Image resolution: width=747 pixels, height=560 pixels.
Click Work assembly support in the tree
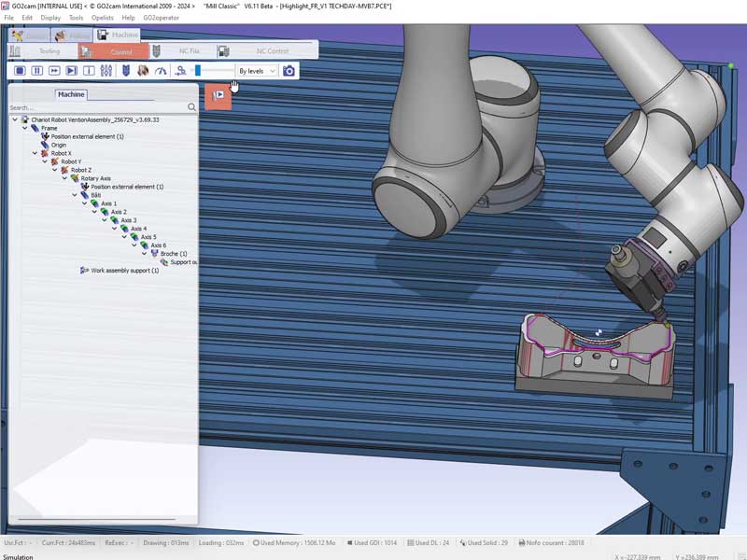coord(124,271)
